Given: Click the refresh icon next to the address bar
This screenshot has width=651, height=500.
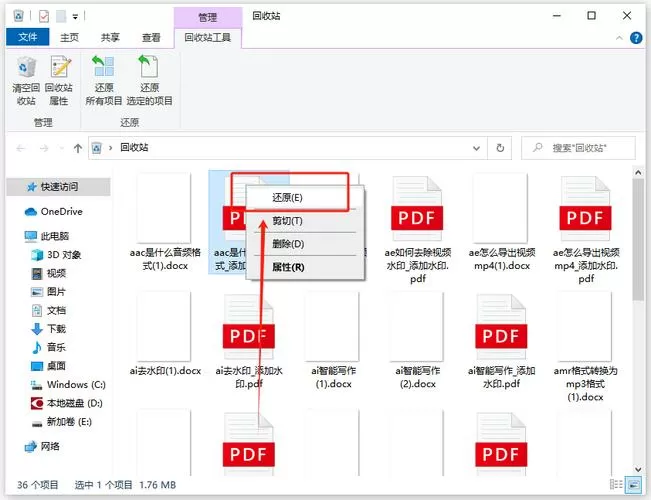Looking at the screenshot, I should click(x=500, y=148).
